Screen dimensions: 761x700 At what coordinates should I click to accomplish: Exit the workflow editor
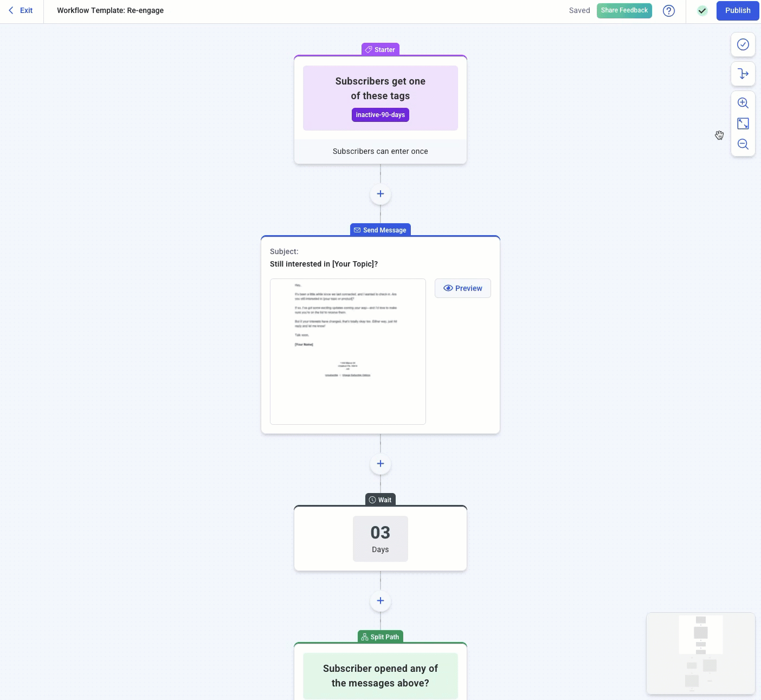pyautogui.click(x=21, y=10)
